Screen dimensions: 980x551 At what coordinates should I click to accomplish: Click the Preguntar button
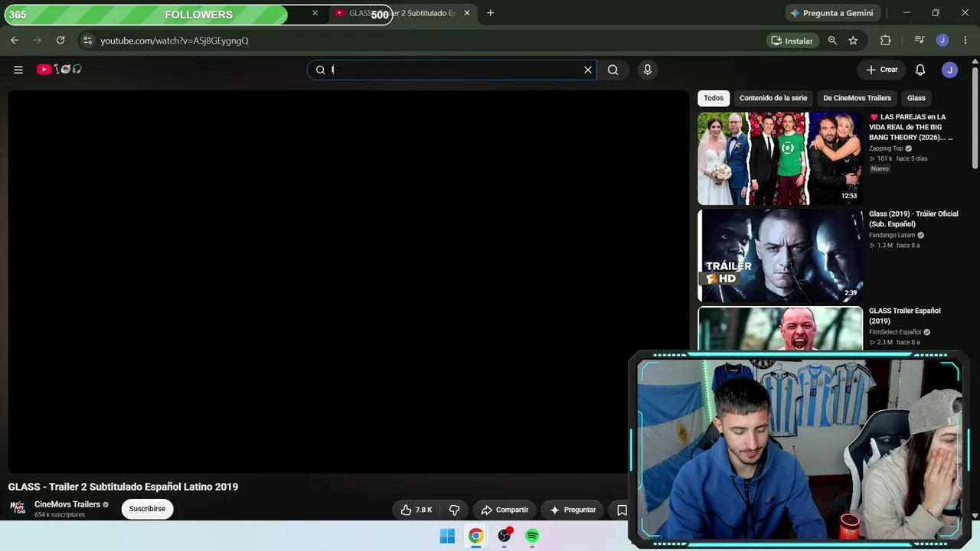click(573, 510)
